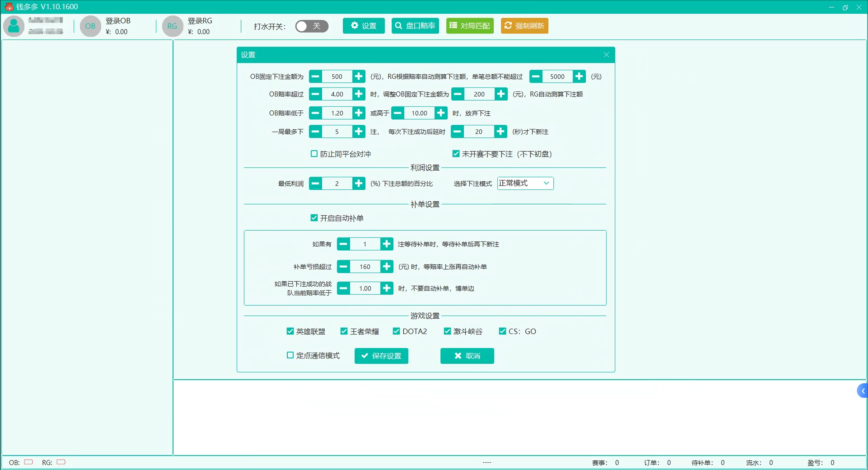The width and height of the screenshot is (868, 470).
Task: Decrease the 5000 single bet limit
Action: [536, 76]
